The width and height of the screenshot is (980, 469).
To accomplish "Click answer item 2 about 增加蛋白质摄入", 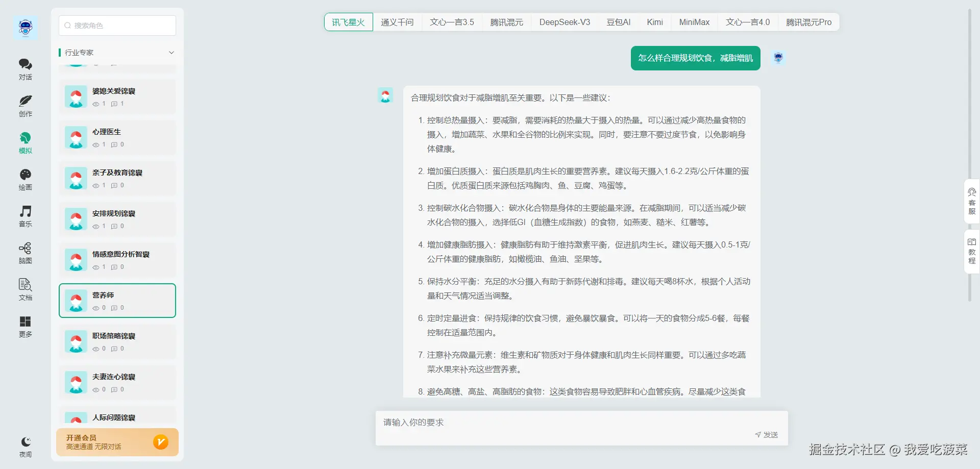I will pos(583,179).
